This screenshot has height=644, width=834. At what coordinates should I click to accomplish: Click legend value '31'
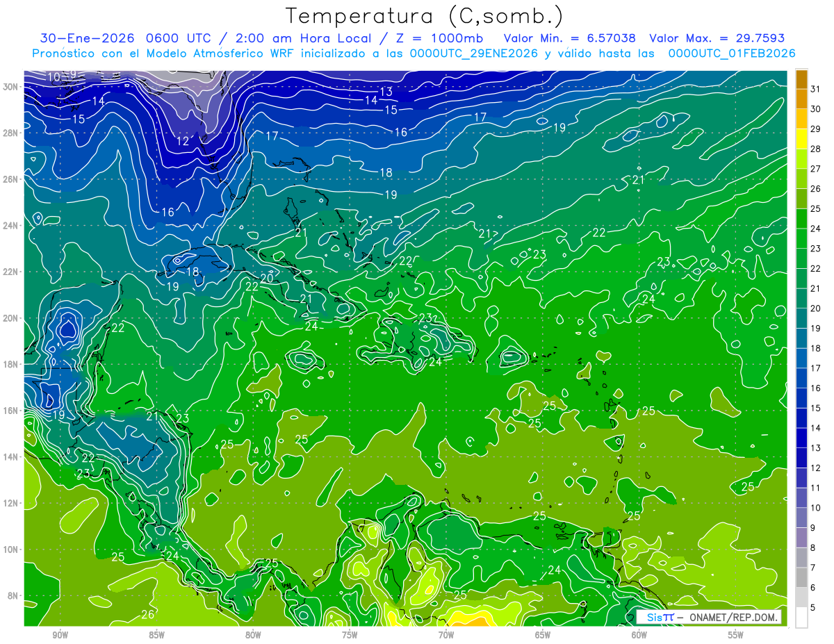click(x=816, y=89)
